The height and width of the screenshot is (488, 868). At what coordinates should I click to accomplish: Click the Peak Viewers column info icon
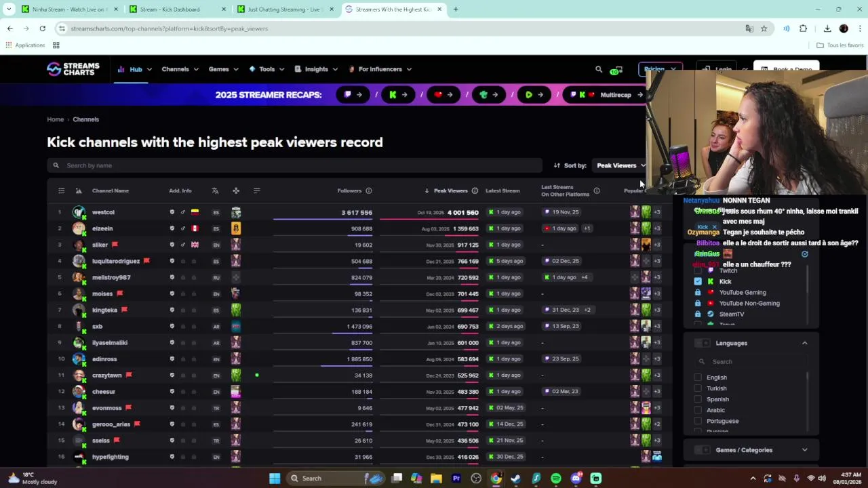click(475, 190)
